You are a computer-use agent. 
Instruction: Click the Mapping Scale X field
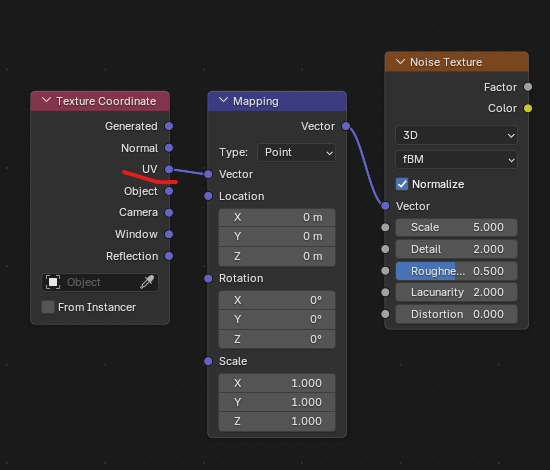click(277, 383)
